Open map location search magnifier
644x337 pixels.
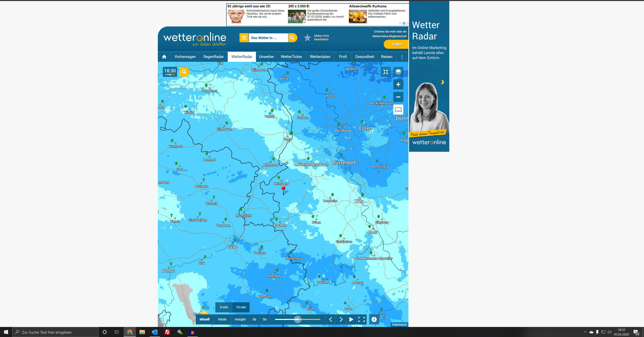[x=184, y=72]
